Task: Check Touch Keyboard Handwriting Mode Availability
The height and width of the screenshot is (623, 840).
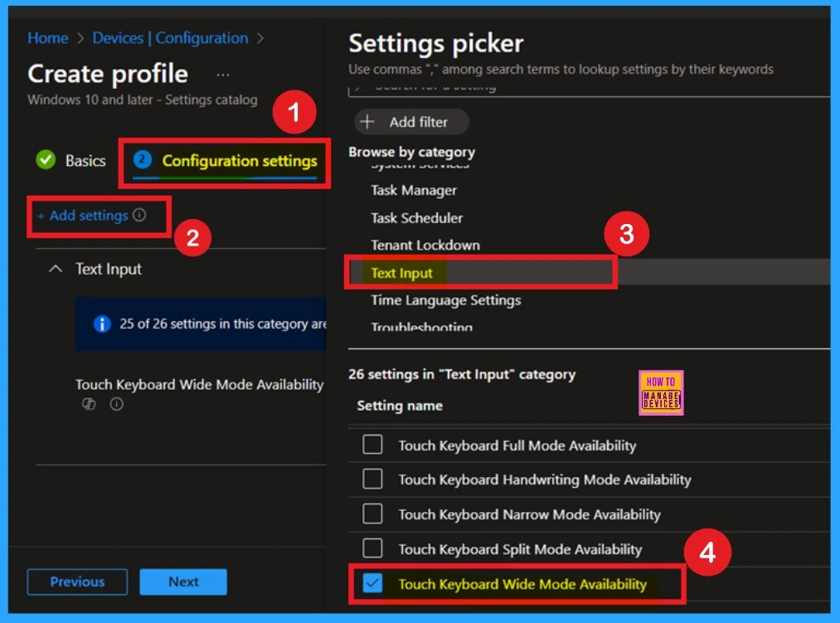Action: pyautogui.click(x=372, y=479)
